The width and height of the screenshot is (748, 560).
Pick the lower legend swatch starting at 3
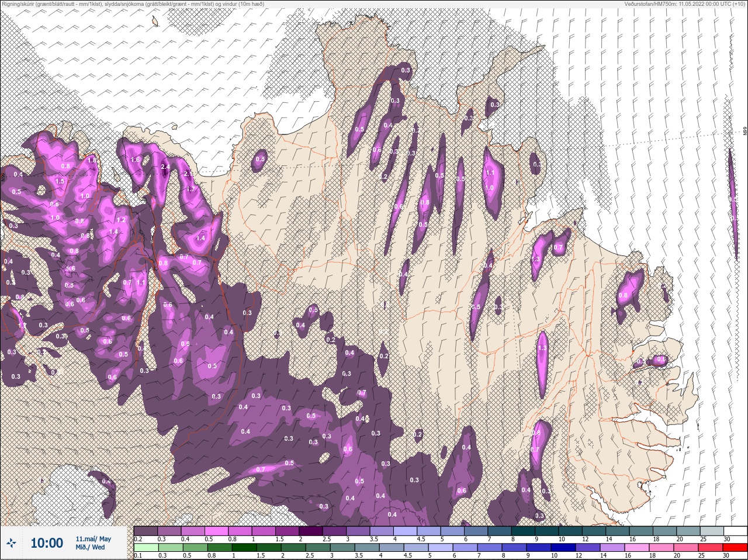[341, 548]
